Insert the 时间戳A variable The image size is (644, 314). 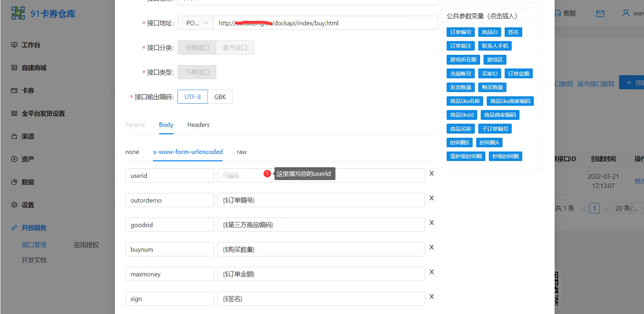[489, 143]
